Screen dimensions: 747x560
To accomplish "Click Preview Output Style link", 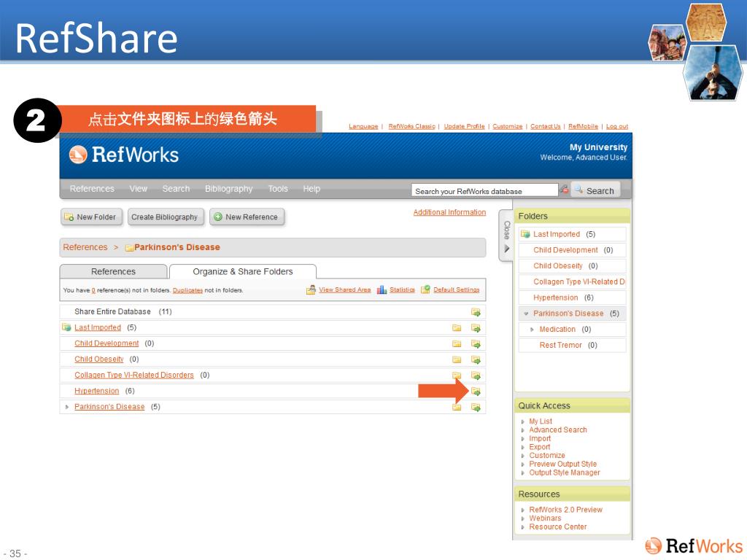I will (x=562, y=464).
